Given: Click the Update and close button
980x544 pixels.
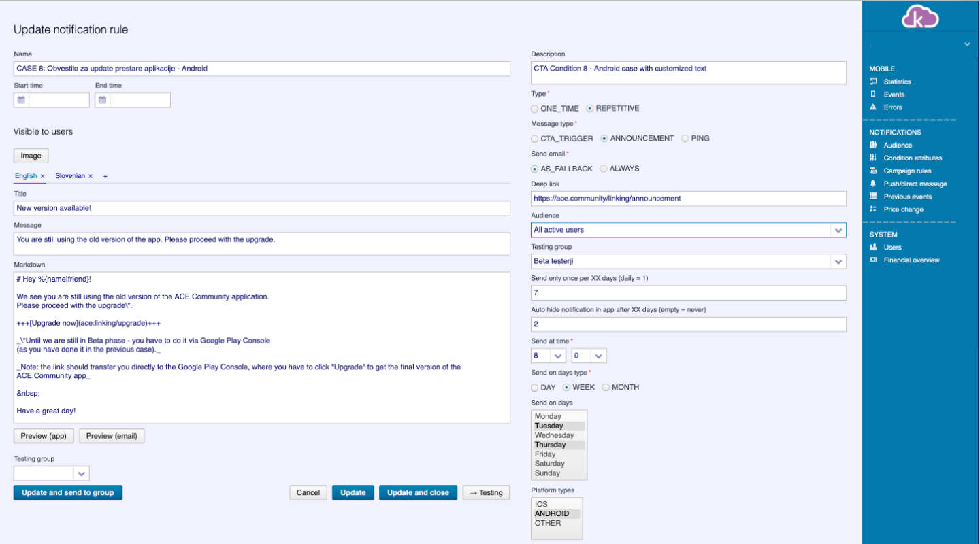Looking at the screenshot, I should 417,493.
